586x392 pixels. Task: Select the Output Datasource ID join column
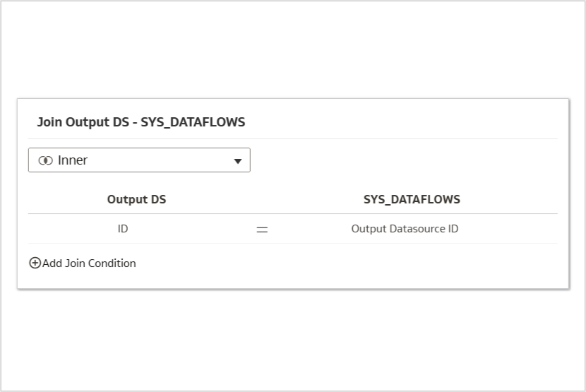click(x=405, y=229)
